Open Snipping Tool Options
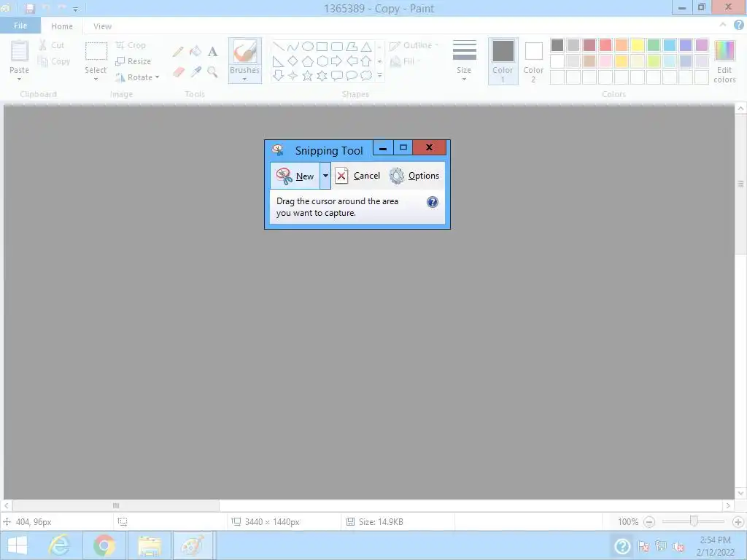Screen dimensions: 747x560 click(x=414, y=176)
